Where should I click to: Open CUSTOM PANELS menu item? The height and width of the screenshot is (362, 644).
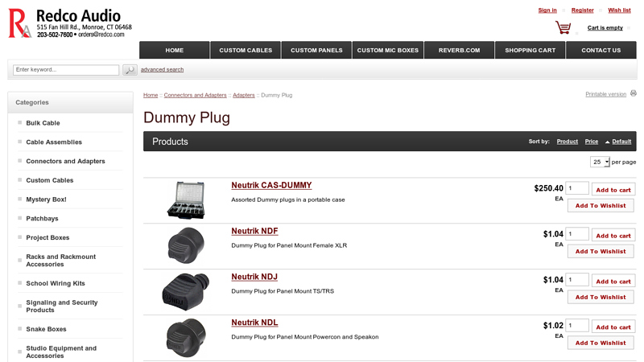coord(316,50)
